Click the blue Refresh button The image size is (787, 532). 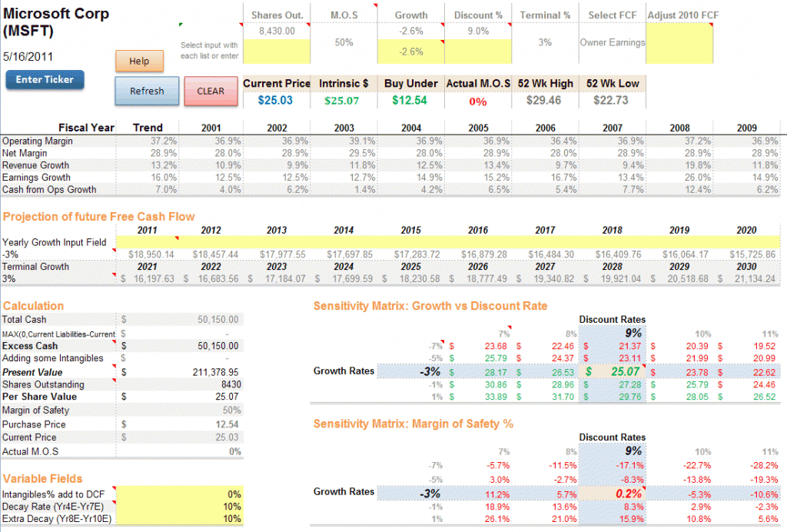click(x=147, y=91)
